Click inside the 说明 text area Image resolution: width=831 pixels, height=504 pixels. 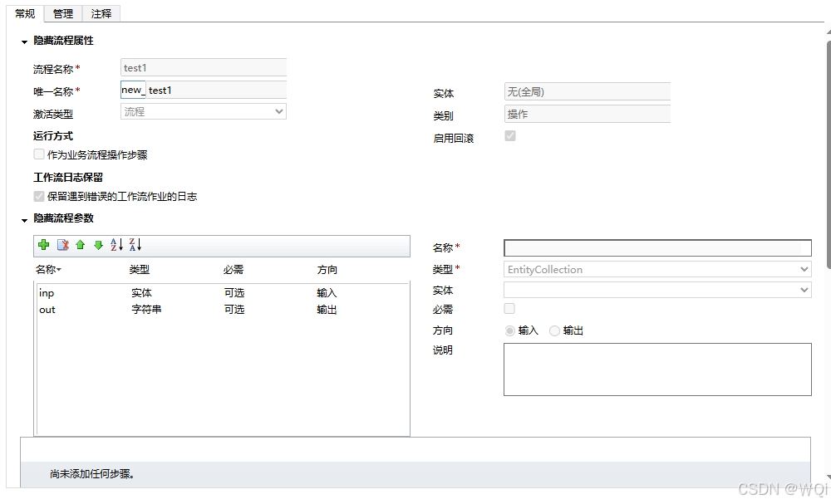[657, 369]
